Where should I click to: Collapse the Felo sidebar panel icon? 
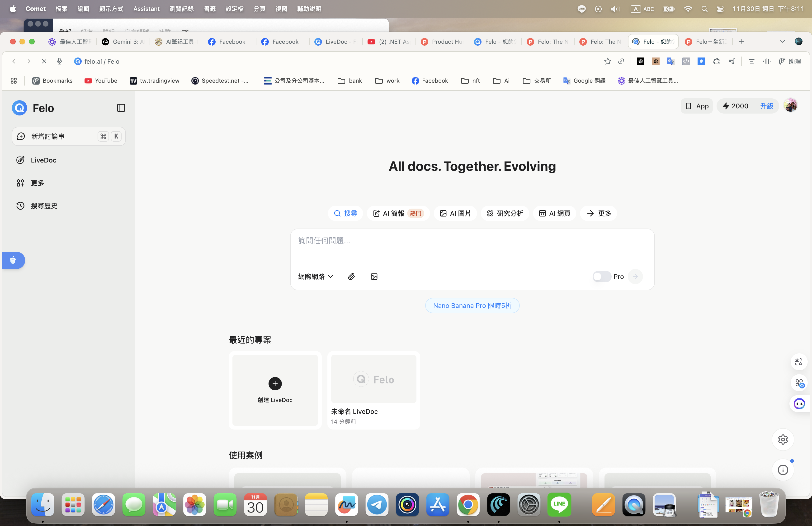(121, 108)
